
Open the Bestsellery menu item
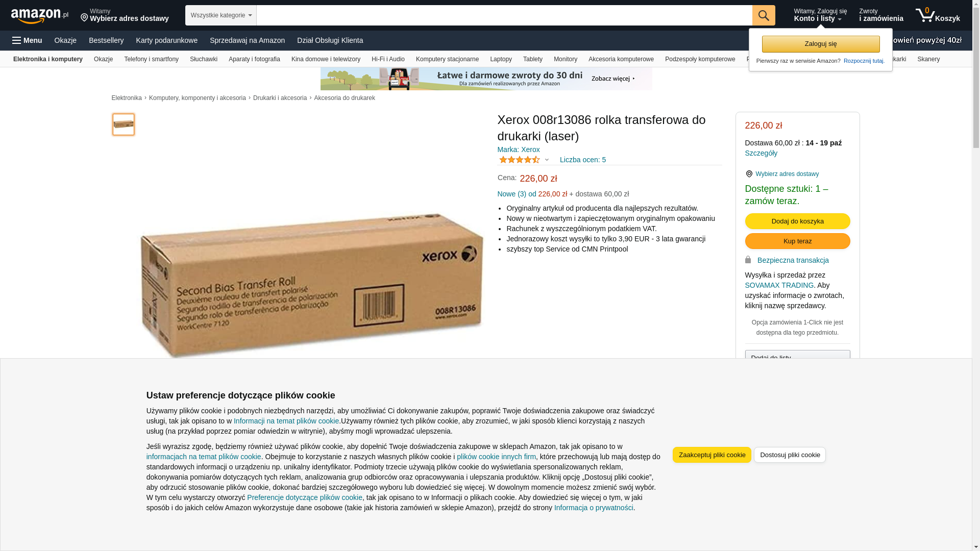[x=106, y=40]
